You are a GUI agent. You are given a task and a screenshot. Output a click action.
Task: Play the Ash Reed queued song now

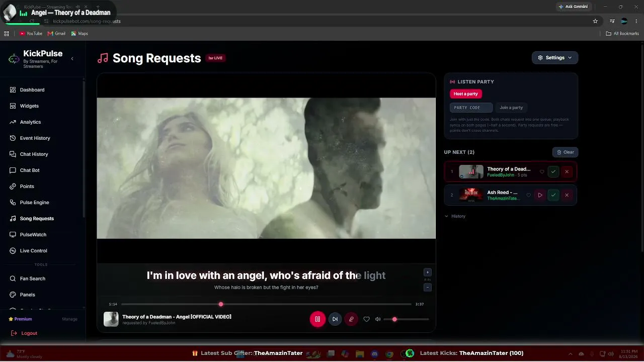540,195
